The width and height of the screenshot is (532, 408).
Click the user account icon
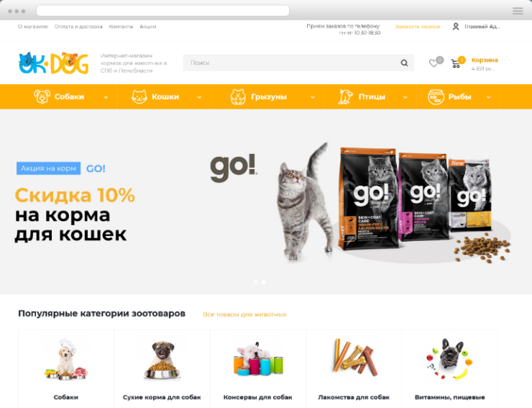coord(456,27)
